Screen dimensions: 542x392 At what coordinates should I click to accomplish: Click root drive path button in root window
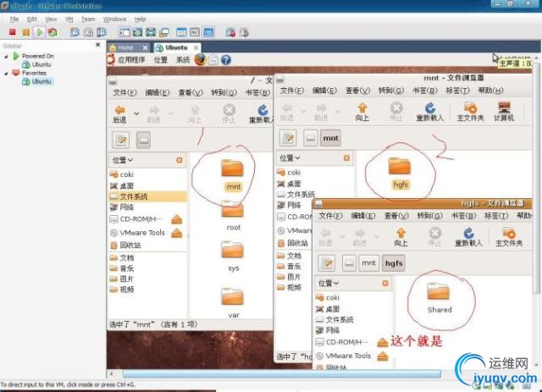click(143, 140)
